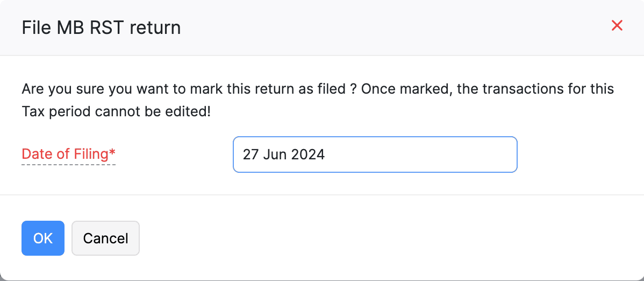Click the red X icon

(x=617, y=25)
